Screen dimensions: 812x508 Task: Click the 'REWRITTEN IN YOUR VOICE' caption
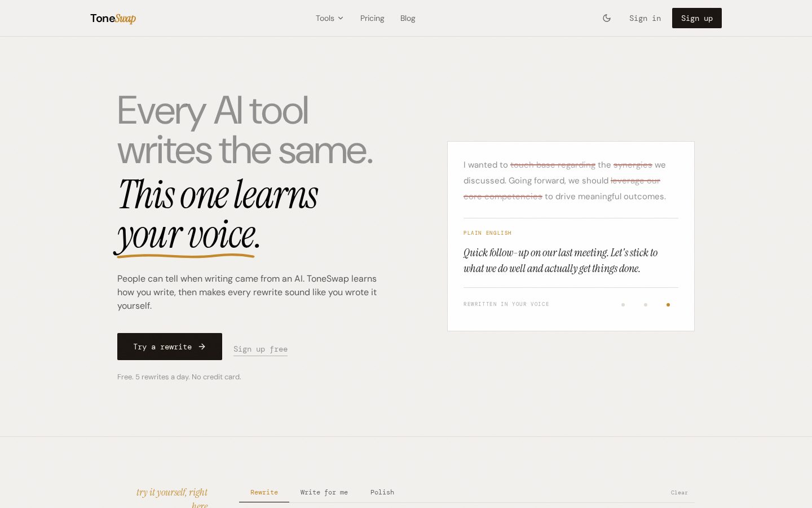click(x=506, y=304)
